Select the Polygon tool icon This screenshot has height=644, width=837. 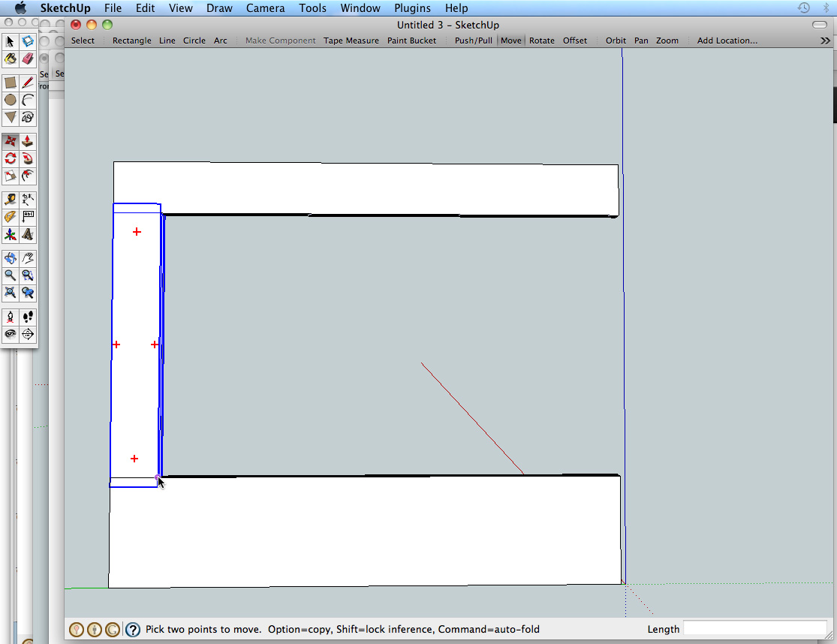(x=11, y=118)
